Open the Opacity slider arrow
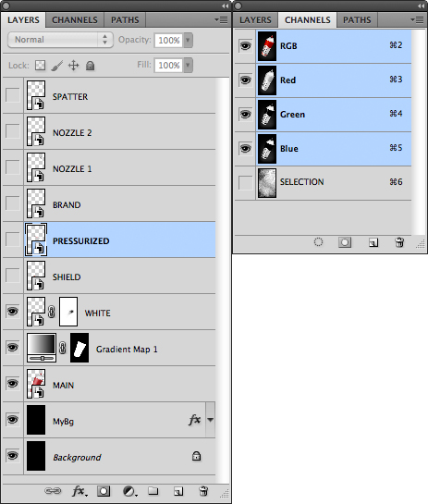This screenshot has width=428, height=504. (188, 40)
